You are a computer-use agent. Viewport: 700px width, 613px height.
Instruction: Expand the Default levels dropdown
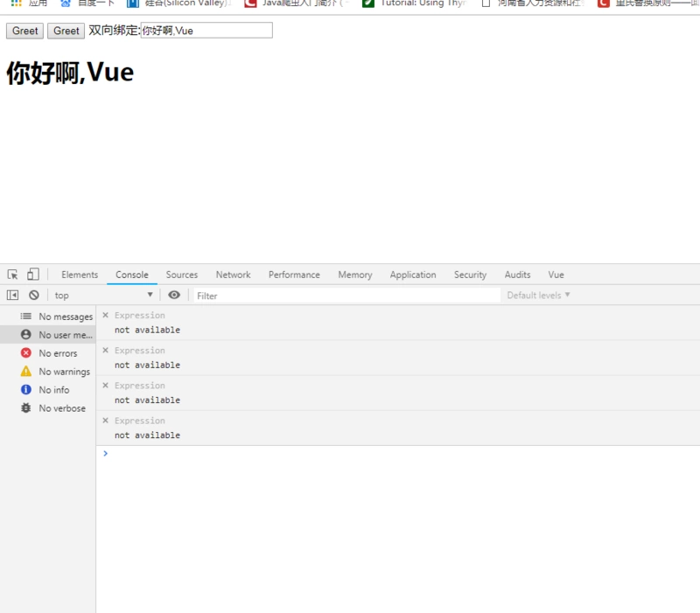[x=538, y=296]
